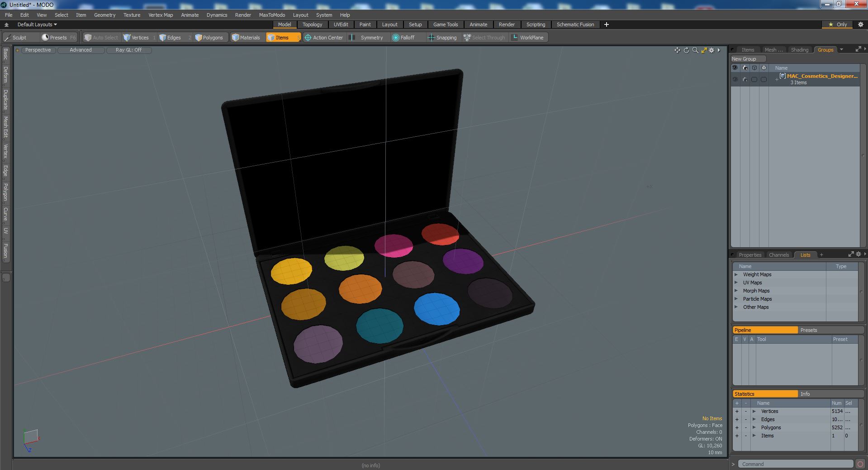
Task: Open the Action Center options
Action: pos(324,38)
